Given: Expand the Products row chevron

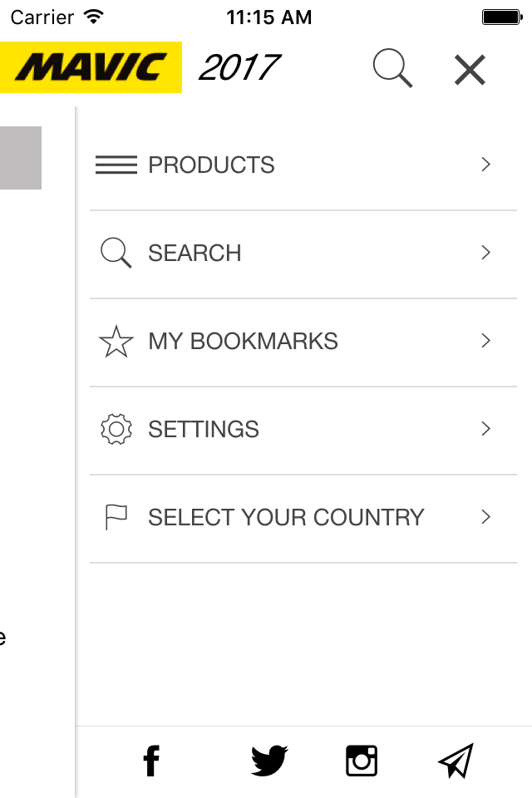Looking at the screenshot, I should click(x=485, y=165).
